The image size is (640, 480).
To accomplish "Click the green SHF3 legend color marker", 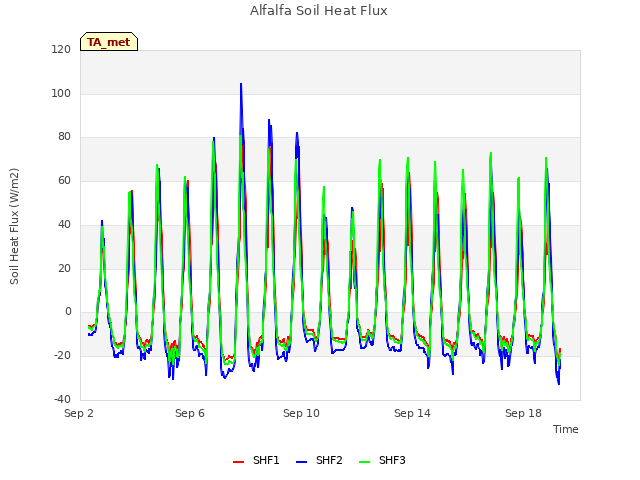I will [x=364, y=462].
